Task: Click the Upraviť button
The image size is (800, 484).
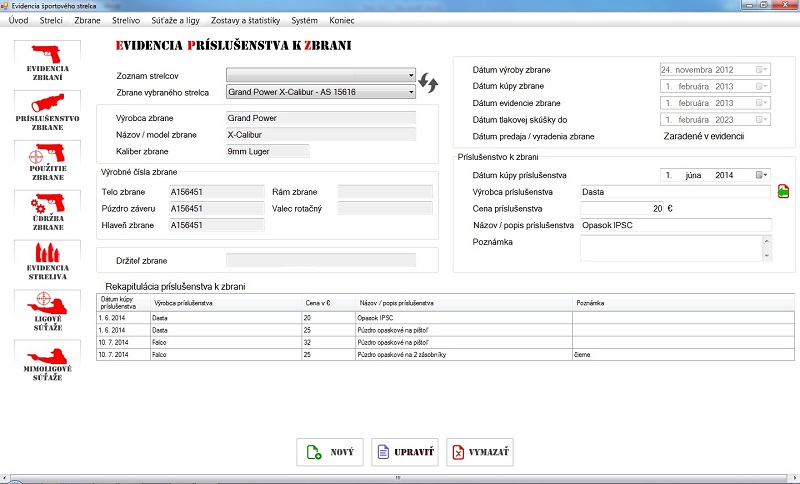Action: pyautogui.click(x=404, y=453)
